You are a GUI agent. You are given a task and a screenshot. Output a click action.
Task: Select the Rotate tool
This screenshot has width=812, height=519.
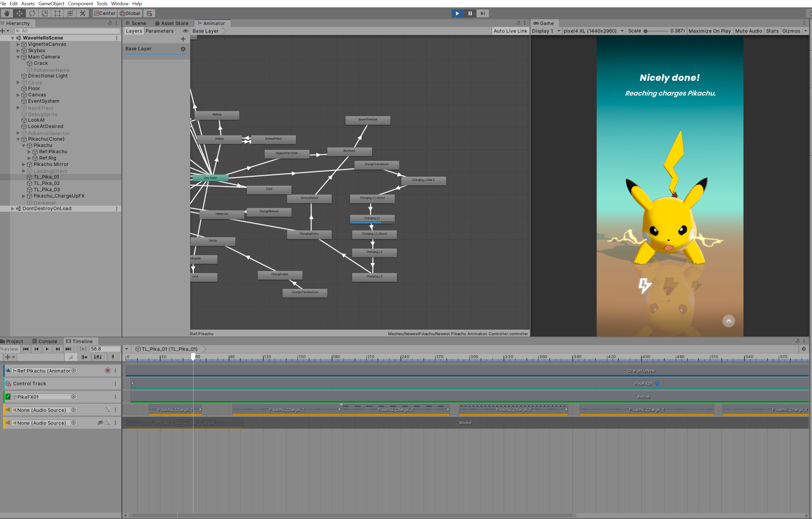coord(32,14)
